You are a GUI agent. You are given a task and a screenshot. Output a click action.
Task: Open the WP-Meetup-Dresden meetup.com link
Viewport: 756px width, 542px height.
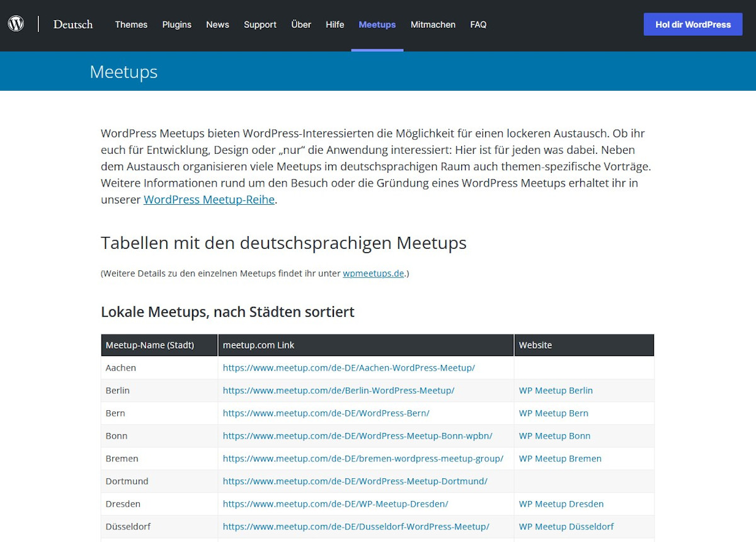click(336, 504)
